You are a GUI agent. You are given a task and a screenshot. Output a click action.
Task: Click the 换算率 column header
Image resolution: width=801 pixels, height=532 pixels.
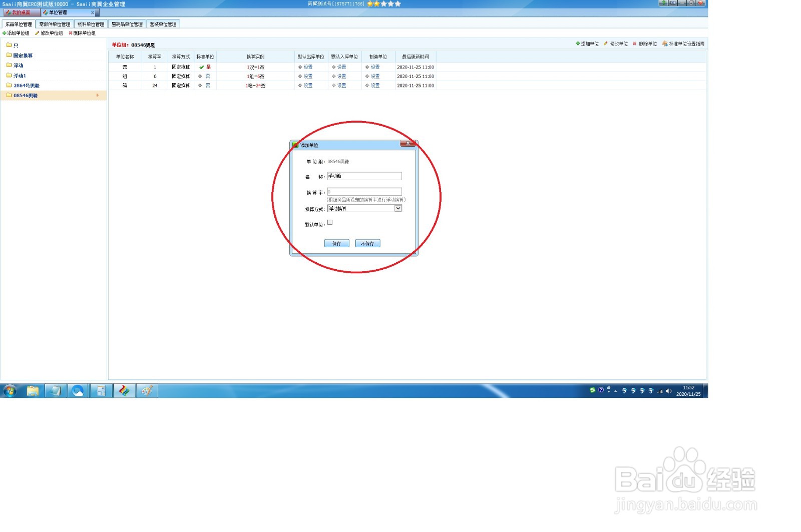click(155, 57)
